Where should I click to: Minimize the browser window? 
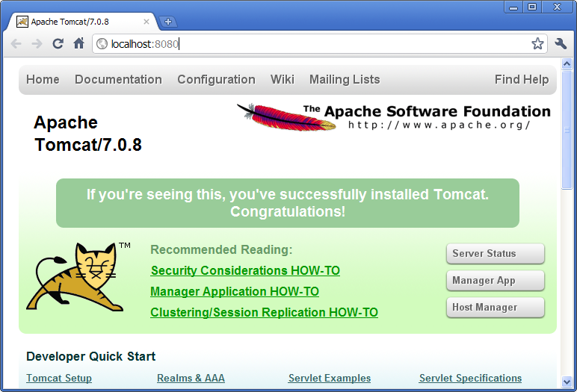[x=513, y=7]
